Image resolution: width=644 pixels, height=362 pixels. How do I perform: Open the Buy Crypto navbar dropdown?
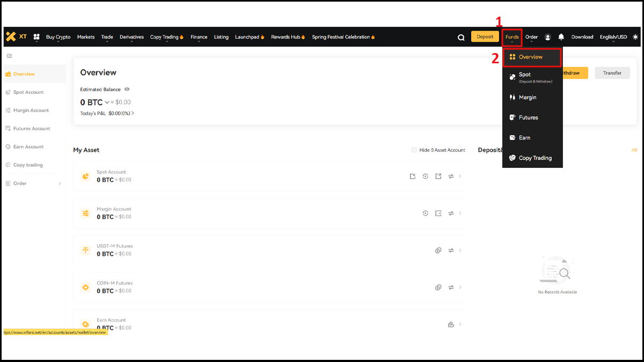coord(58,37)
